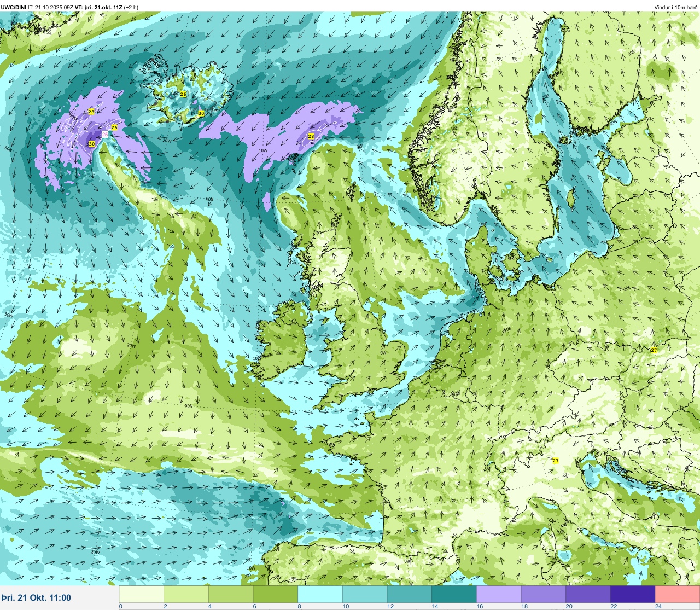Click the 'Þri. 21 Okt. 11:00' date label
This screenshot has height=610, width=700.
pos(36,597)
